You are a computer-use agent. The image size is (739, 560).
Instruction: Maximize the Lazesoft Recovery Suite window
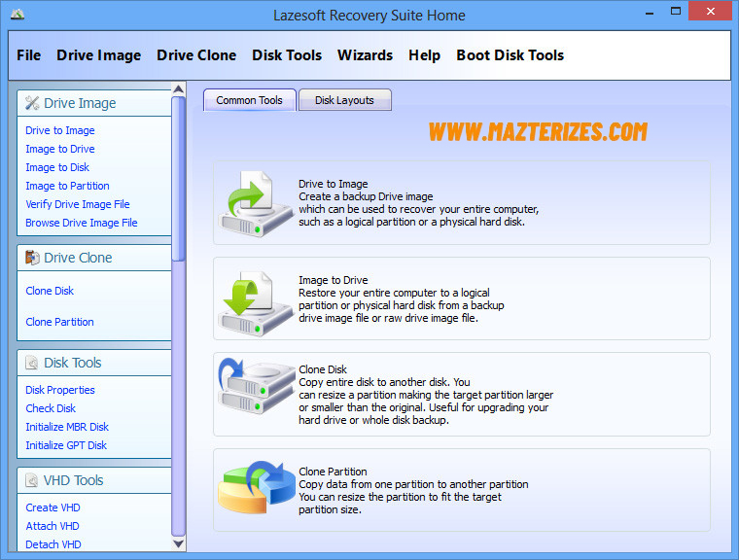click(x=676, y=12)
